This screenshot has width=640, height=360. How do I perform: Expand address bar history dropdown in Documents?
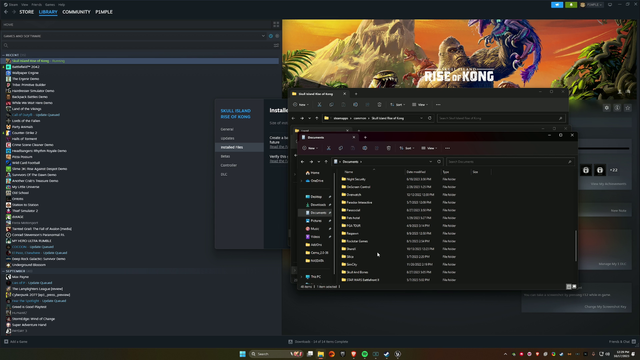[x=431, y=162]
